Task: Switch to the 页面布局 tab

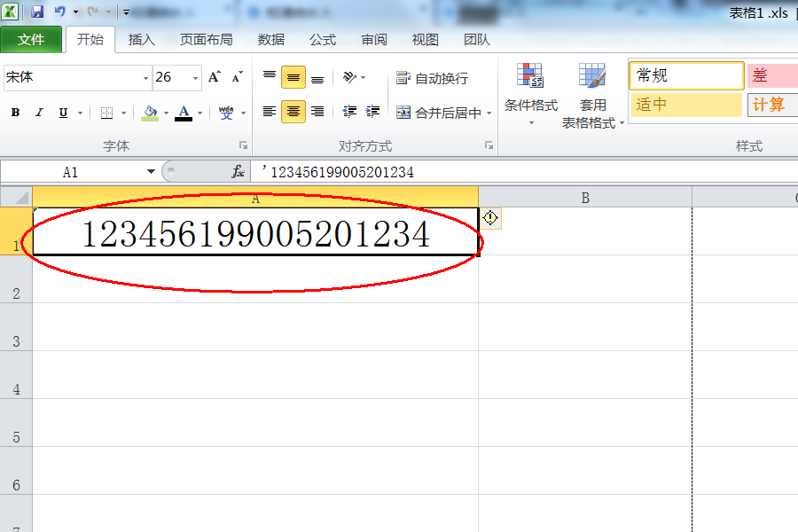Action: point(206,40)
